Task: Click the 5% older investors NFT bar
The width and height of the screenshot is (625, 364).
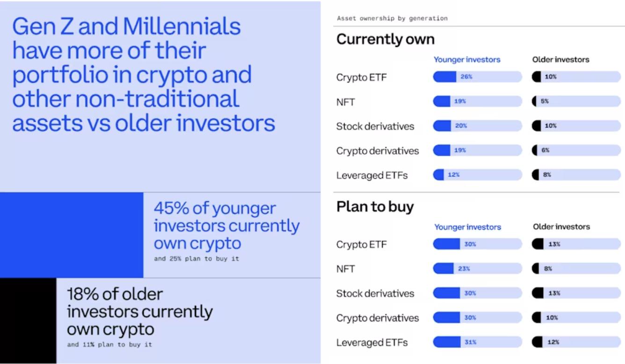Action: [x=576, y=101]
